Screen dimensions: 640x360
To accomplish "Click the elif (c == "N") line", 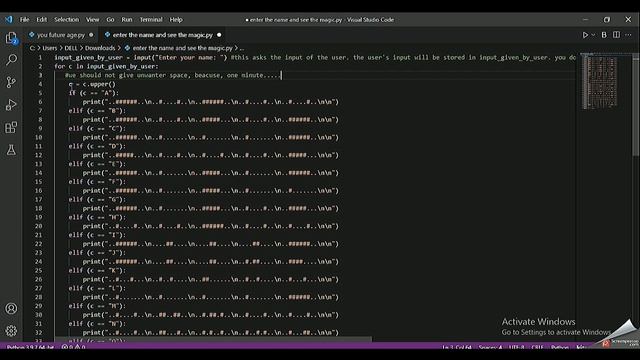I will [x=97, y=324].
